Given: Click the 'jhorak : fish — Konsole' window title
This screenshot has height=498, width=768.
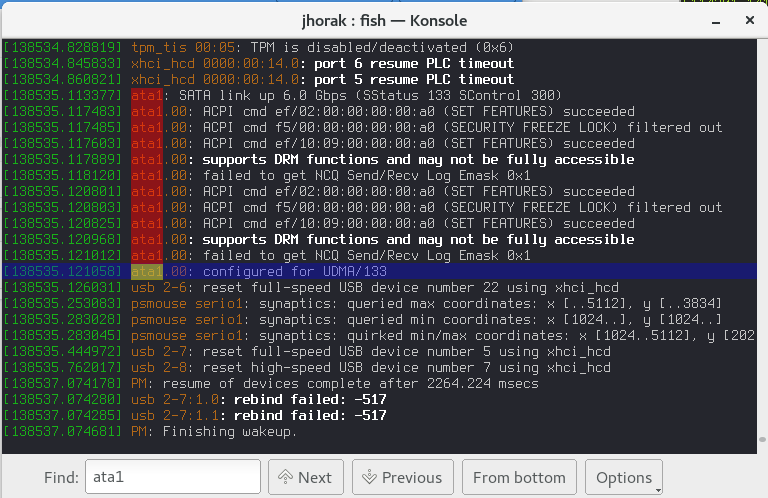Looking at the screenshot, I should [x=384, y=21].
